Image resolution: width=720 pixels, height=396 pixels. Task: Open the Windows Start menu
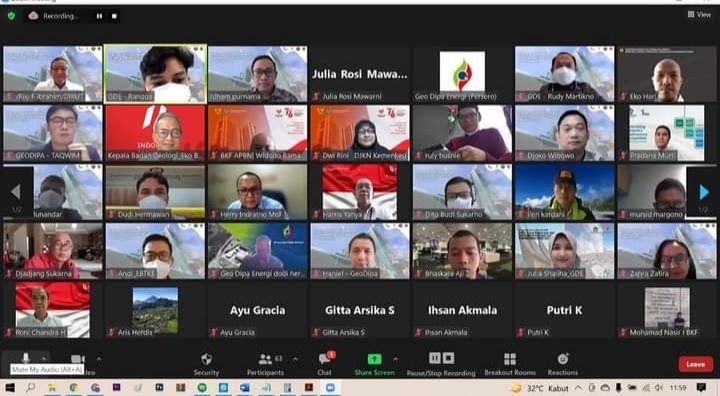point(10,388)
